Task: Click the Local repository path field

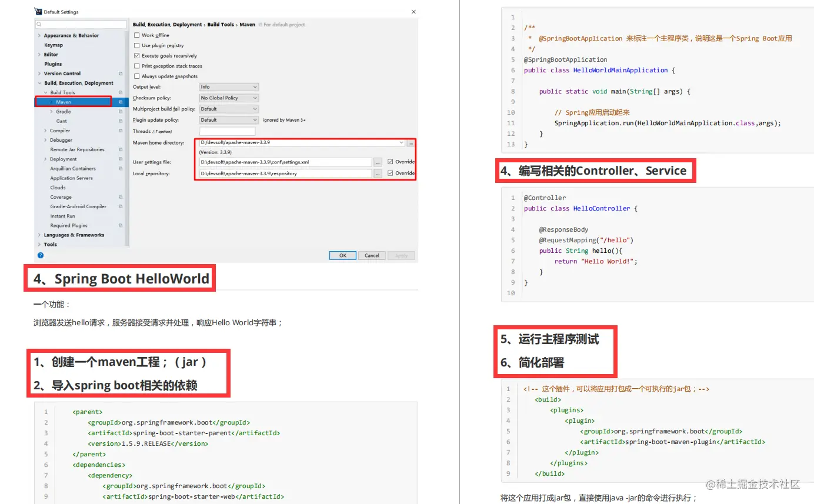Action: click(x=286, y=173)
